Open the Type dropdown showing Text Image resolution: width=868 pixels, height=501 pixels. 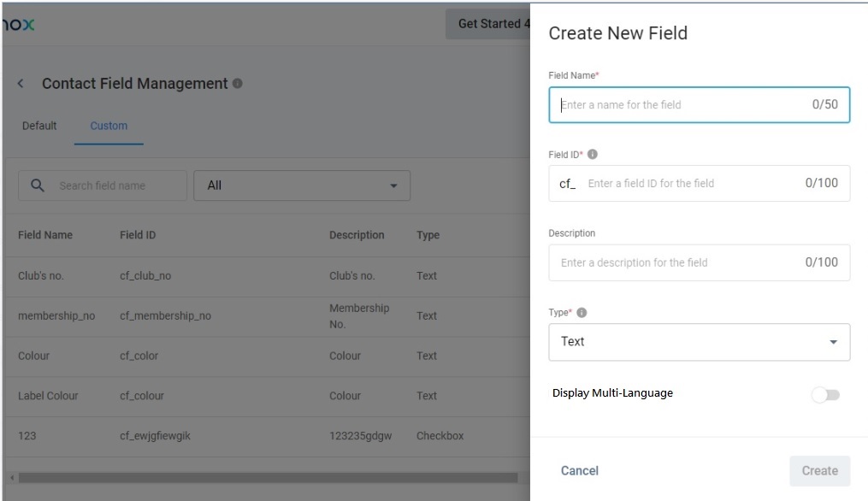[699, 342]
